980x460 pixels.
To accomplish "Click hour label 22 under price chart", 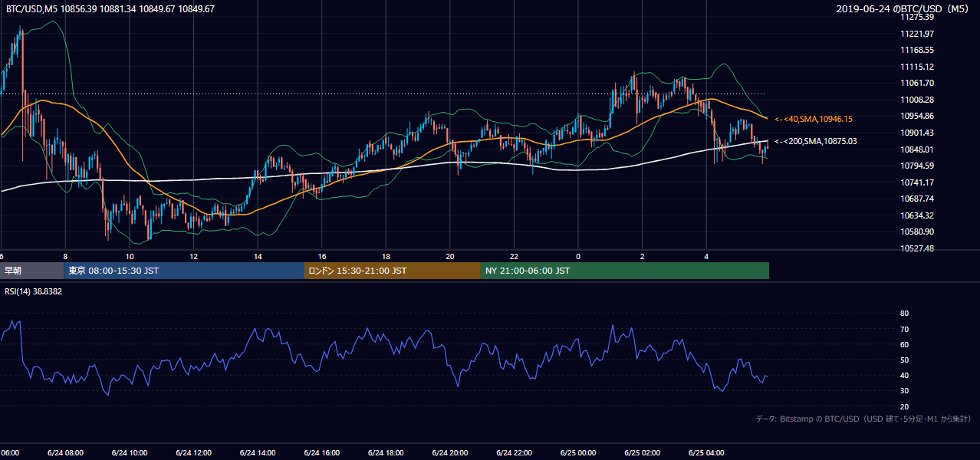I will [514, 257].
